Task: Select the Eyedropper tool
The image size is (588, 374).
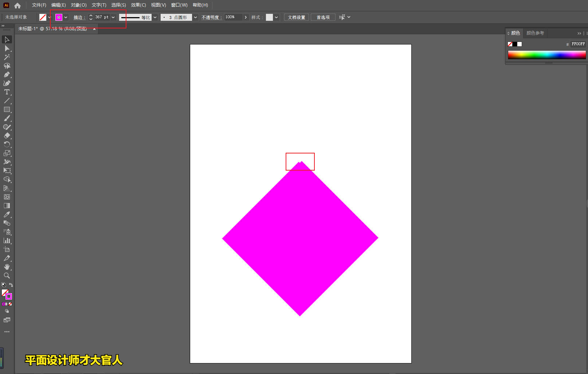Action: (7, 214)
